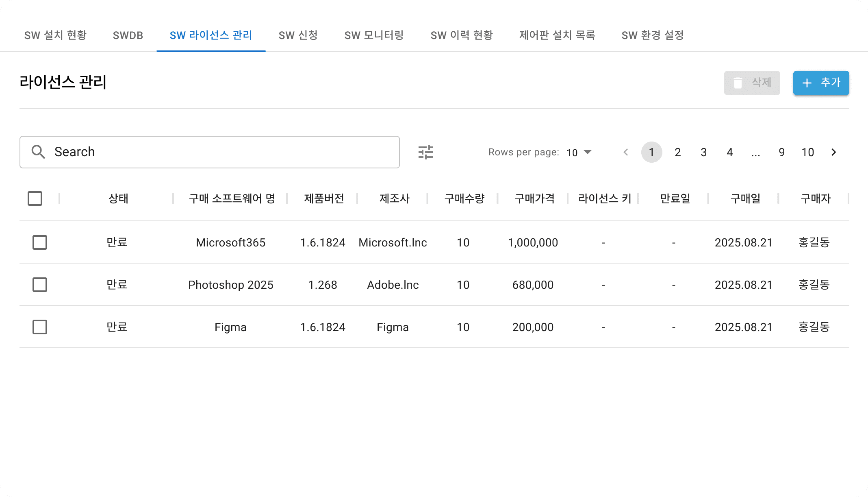Screen dimensions: 868x497
Task: Open the SWDB tab
Action: 128,35
